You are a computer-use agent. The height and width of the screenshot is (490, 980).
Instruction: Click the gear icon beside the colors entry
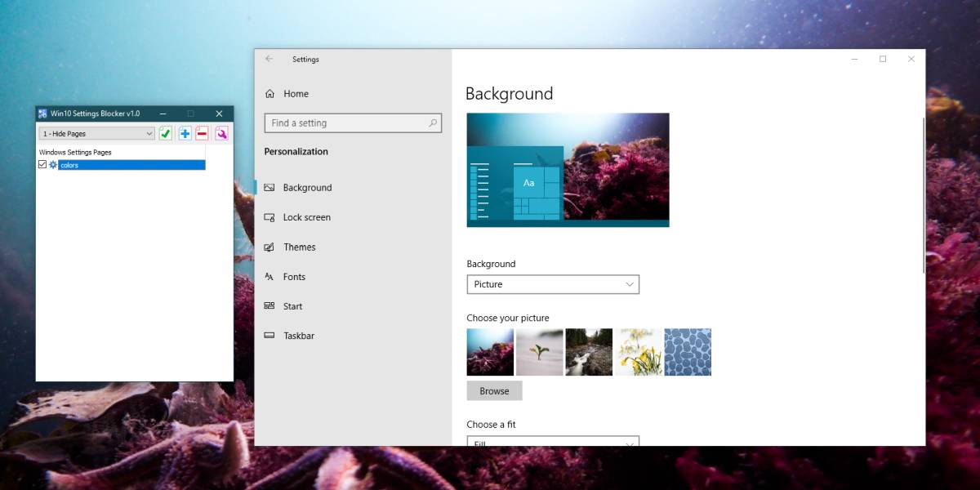(53, 165)
